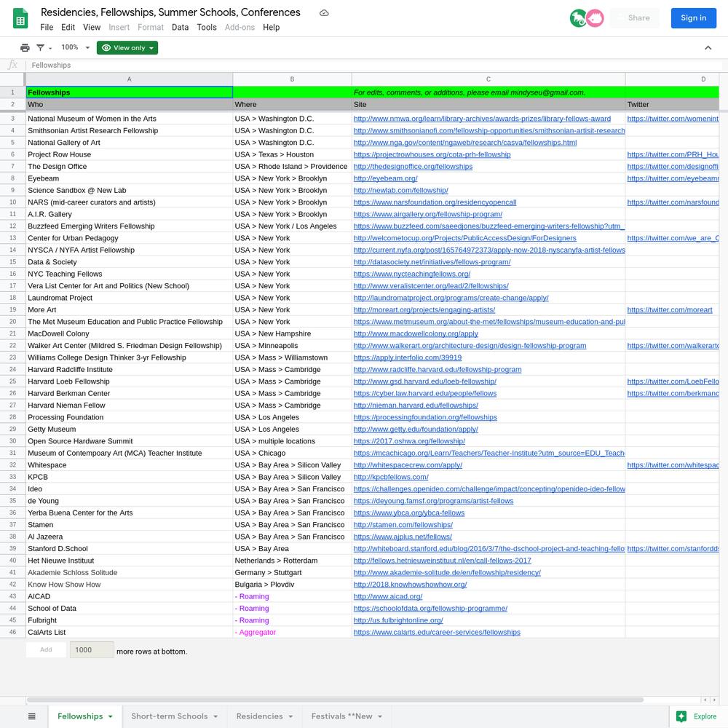
Task: Open Short-term Schools tab dropdown arrow
Action: (216, 716)
